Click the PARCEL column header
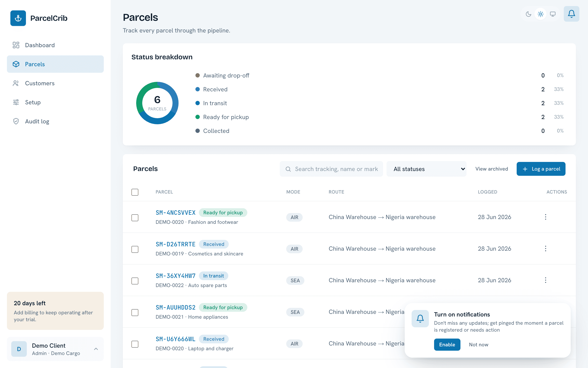 click(164, 192)
